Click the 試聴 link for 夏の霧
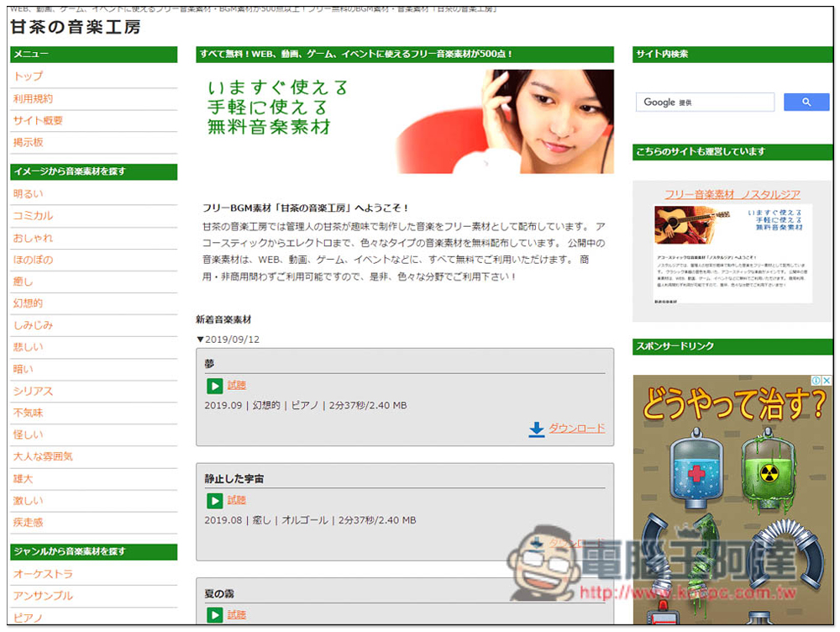 236,614
